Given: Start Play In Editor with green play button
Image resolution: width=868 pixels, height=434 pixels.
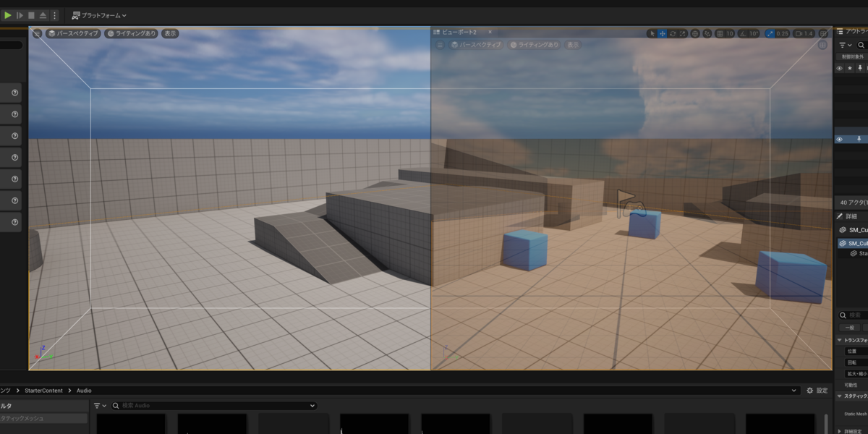Looking at the screenshot, I should pos(8,15).
